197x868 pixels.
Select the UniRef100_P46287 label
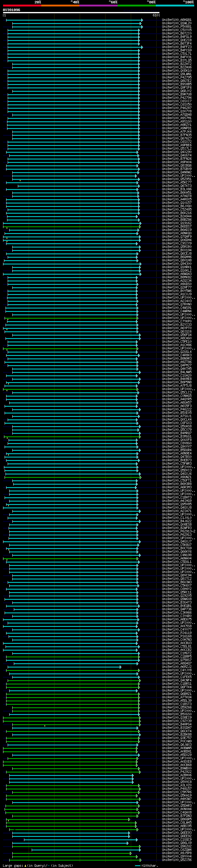[x=176, y=108]
